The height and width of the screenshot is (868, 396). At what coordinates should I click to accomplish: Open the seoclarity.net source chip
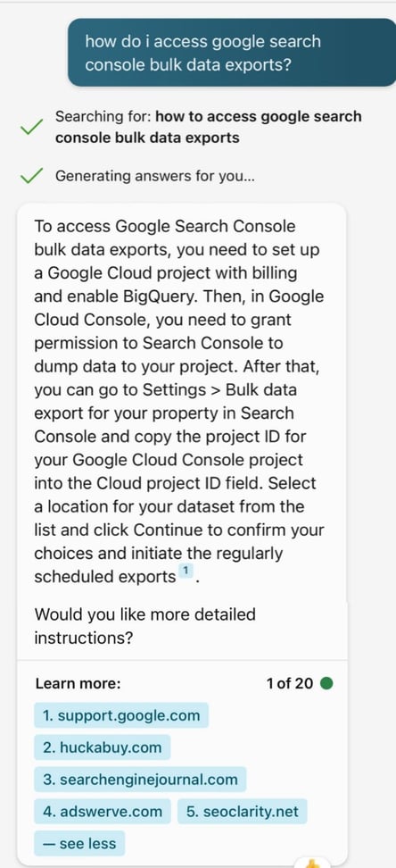pyautogui.click(x=243, y=812)
